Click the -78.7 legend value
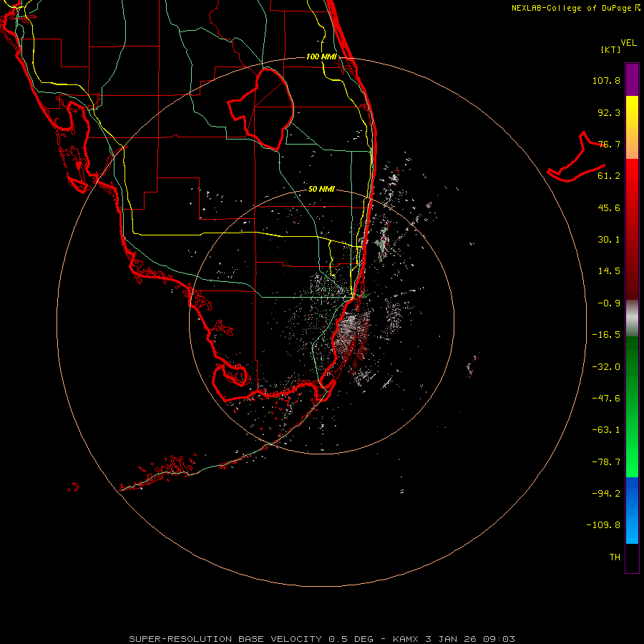This screenshot has width=644, height=644. click(606, 462)
